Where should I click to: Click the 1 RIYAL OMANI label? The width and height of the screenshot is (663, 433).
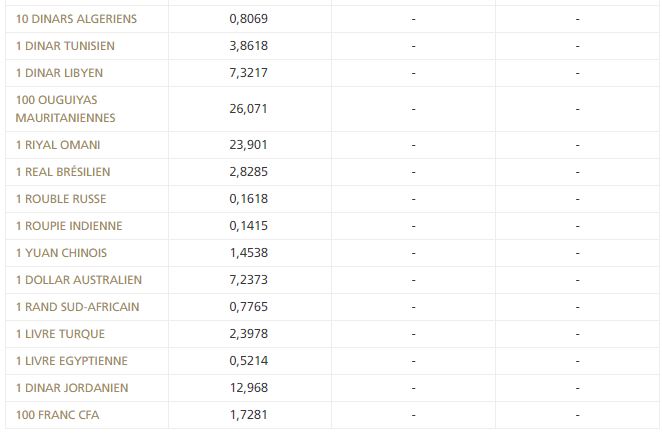[x=58, y=145]
